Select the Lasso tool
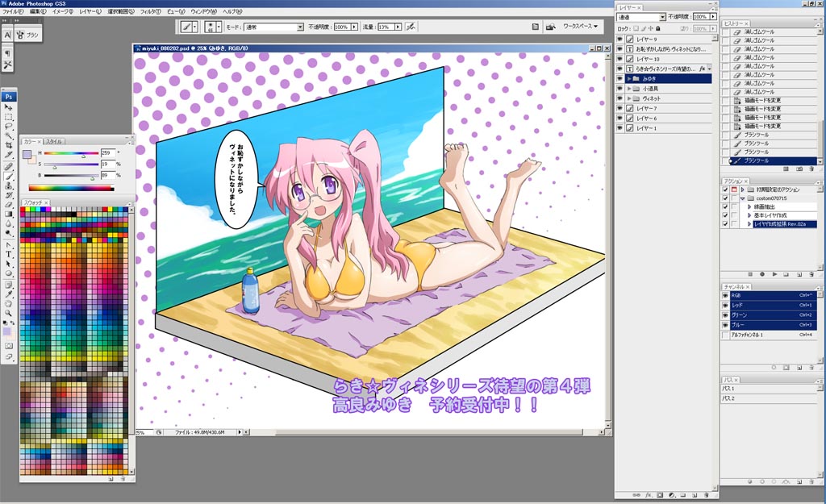Image resolution: width=826 pixels, height=504 pixels. pyautogui.click(x=8, y=127)
